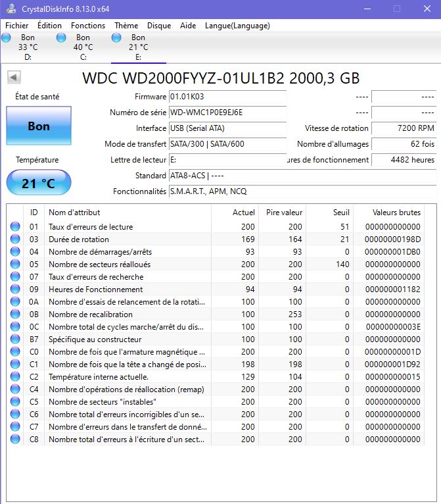Open the Édition menu
The height and width of the screenshot is (504, 441).
pyautogui.click(x=49, y=26)
